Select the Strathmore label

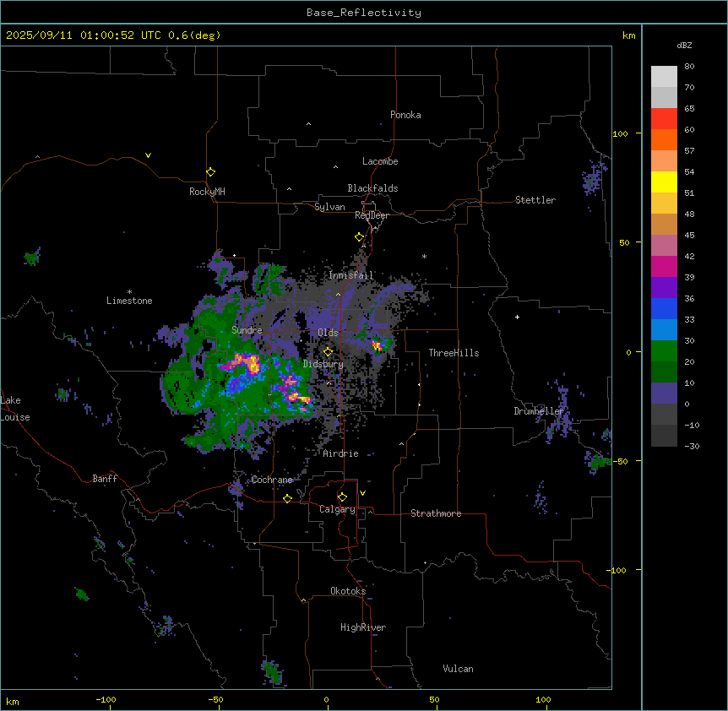click(x=436, y=513)
